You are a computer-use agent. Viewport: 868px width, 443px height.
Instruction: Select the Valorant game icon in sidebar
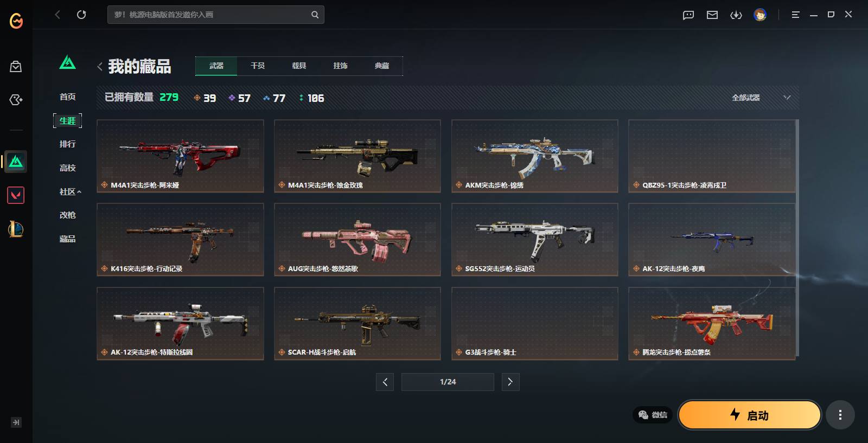[x=16, y=195]
